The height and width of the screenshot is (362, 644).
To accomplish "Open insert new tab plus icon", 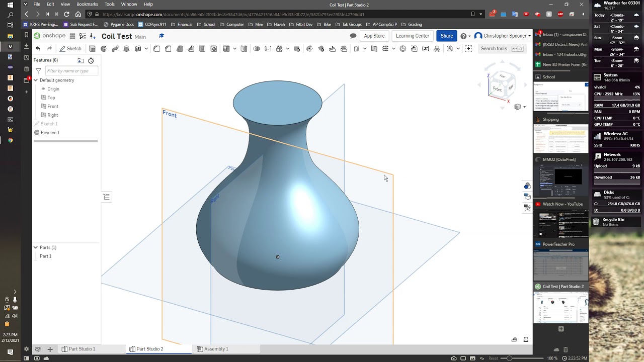I will 50,349.
